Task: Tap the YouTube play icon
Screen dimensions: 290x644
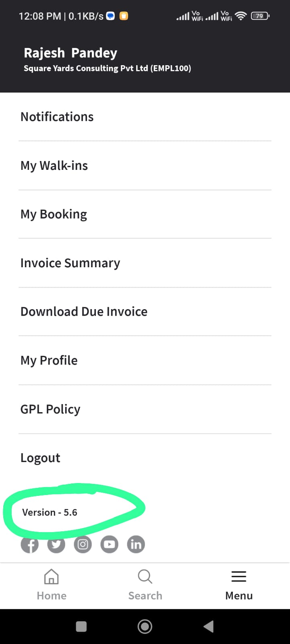Action: (109, 545)
